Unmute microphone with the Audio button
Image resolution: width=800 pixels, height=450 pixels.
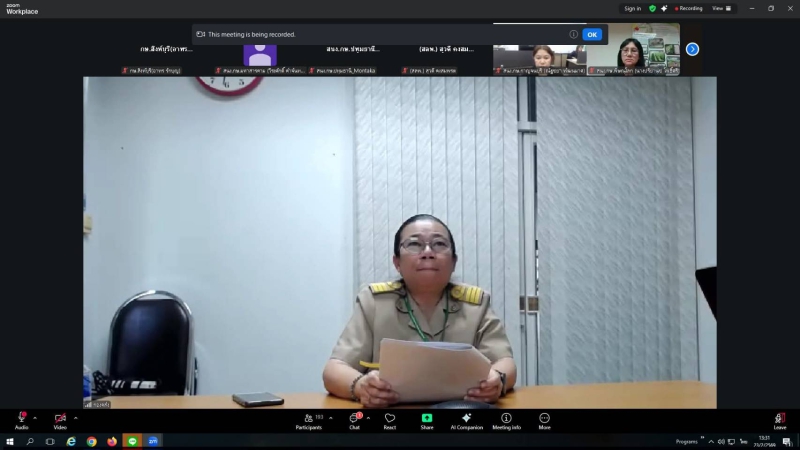click(x=21, y=419)
